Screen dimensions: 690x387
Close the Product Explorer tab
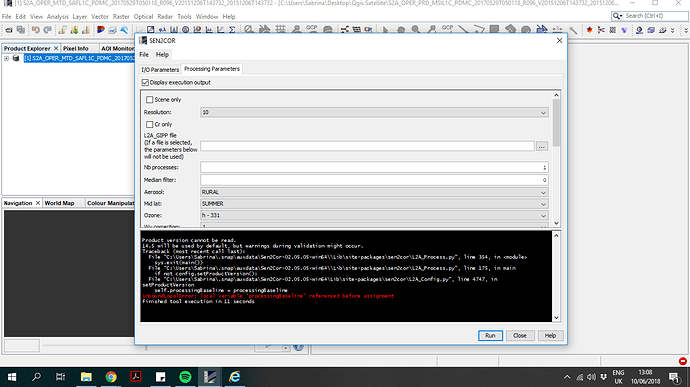coord(56,48)
